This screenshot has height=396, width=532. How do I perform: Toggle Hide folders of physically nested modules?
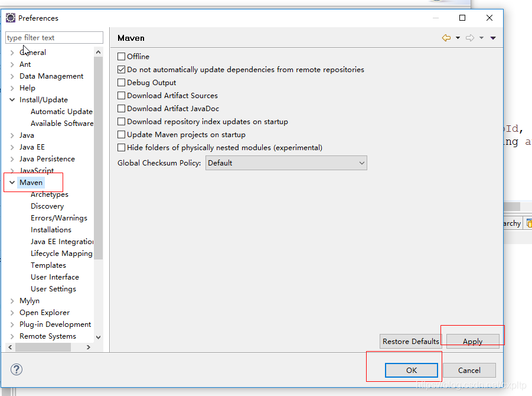121,147
